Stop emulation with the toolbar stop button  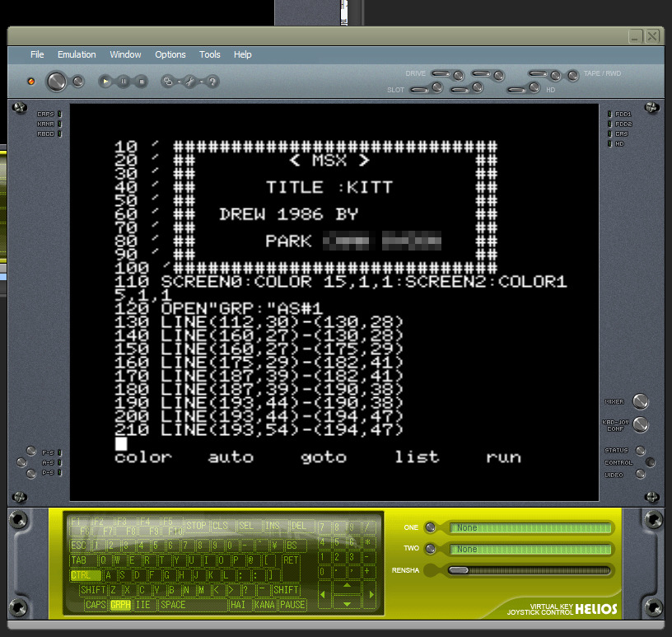pyautogui.click(x=141, y=82)
